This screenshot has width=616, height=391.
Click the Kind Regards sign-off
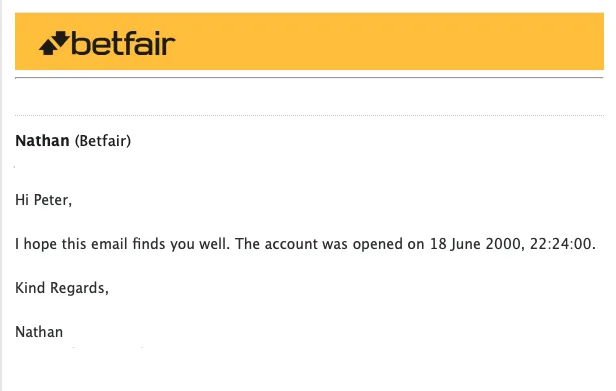[x=62, y=288]
